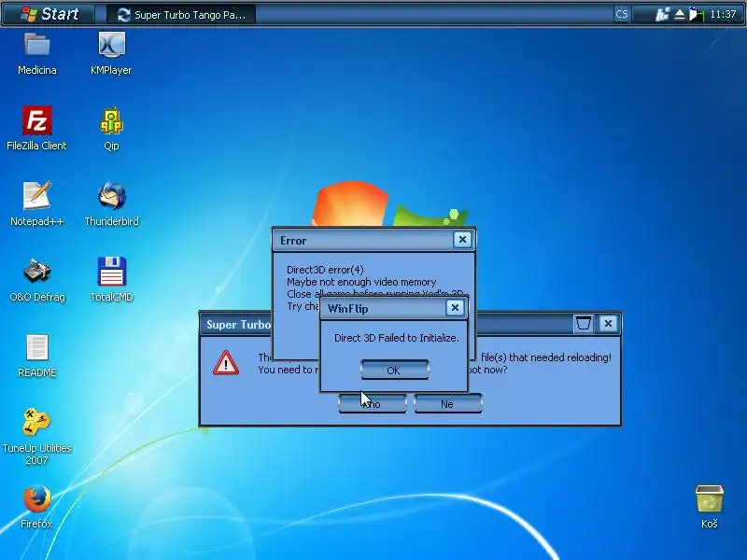The width and height of the screenshot is (747, 560).
Task: Click 'Direct 3D Failed to Initialize.' message
Action: pos(396,338)
